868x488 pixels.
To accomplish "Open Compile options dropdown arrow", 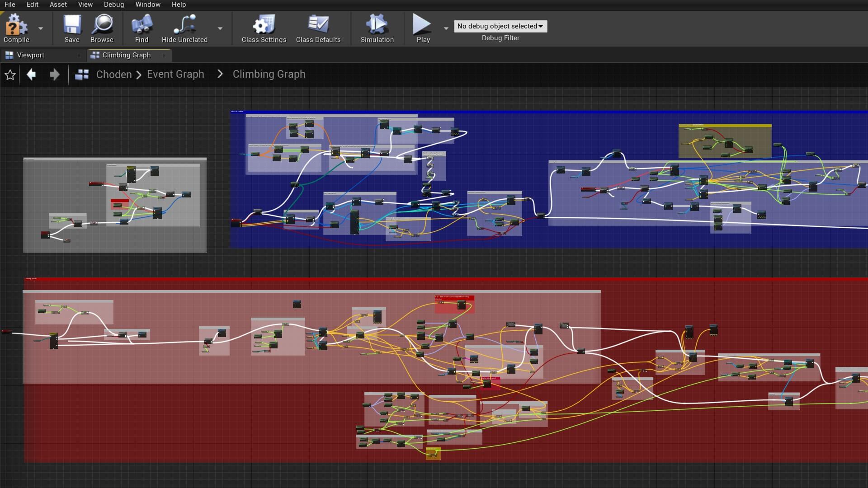I will [x=41, y=28].
